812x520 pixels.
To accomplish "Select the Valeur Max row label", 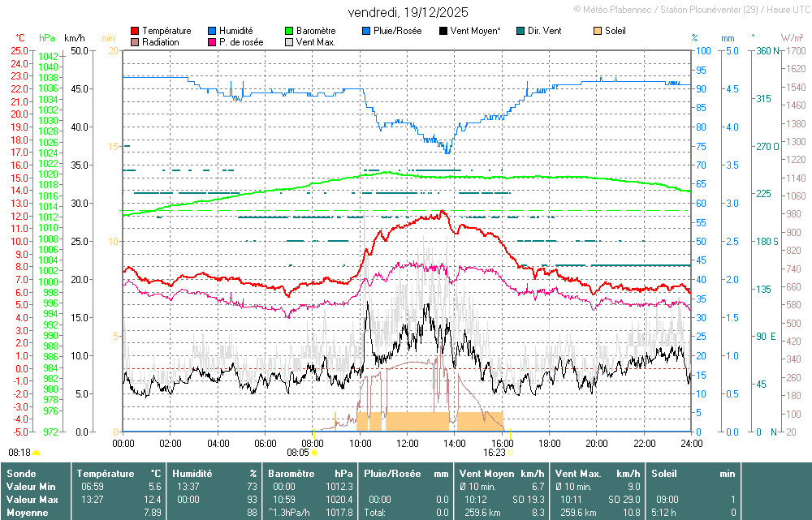I will (x=30, y=500).
